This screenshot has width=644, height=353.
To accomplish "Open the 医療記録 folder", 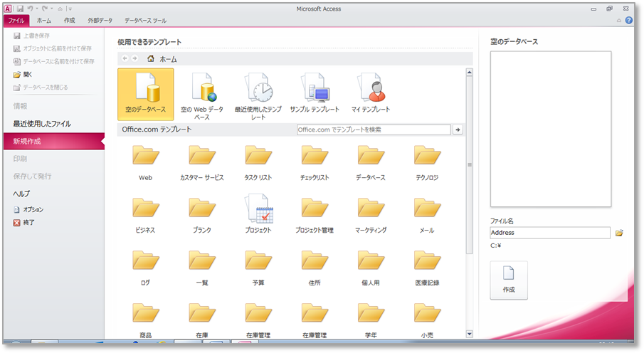I will pyautogui.click(x=427, y=268).
